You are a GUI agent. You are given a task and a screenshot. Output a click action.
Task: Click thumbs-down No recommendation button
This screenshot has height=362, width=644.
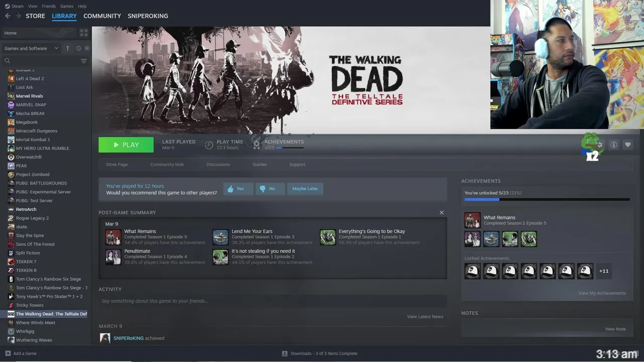[x=270, y=189]
